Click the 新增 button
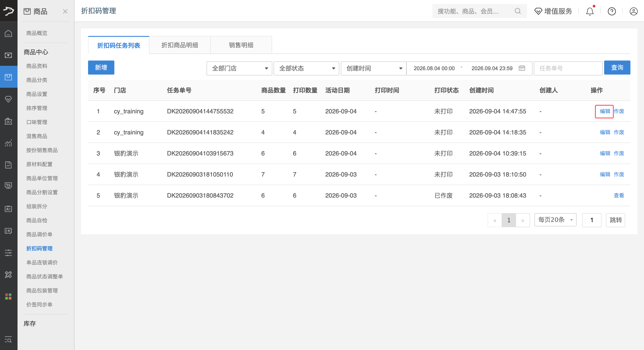This screenshot has height=350, width=644. click(101, 68)
